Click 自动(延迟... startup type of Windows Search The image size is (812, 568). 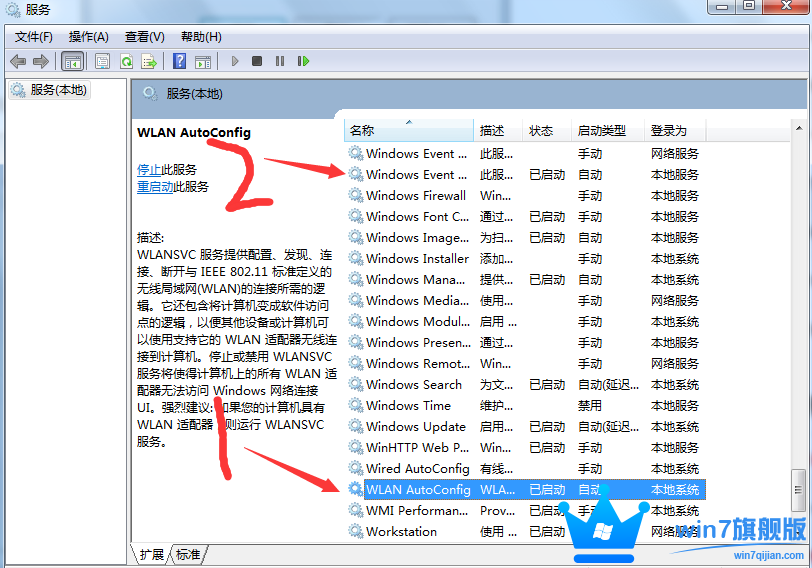pos(608,385)
